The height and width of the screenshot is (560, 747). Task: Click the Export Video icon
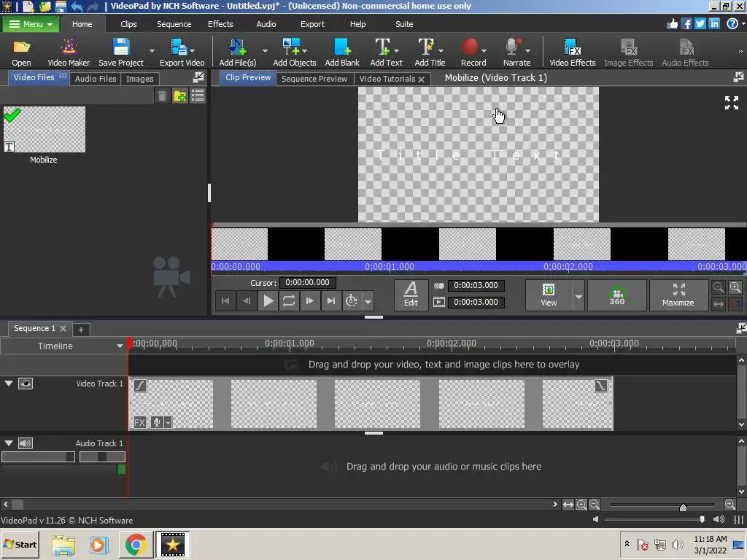(x=182, y=52)
